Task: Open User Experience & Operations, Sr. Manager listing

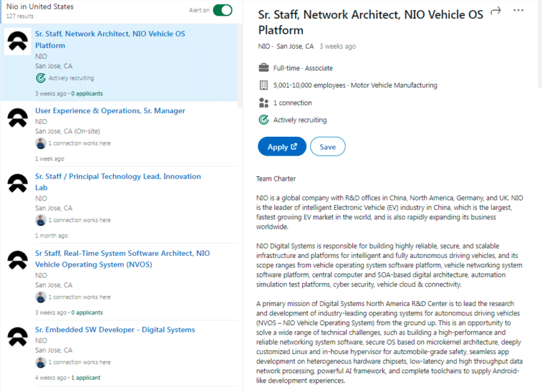Action: (110, 111)
